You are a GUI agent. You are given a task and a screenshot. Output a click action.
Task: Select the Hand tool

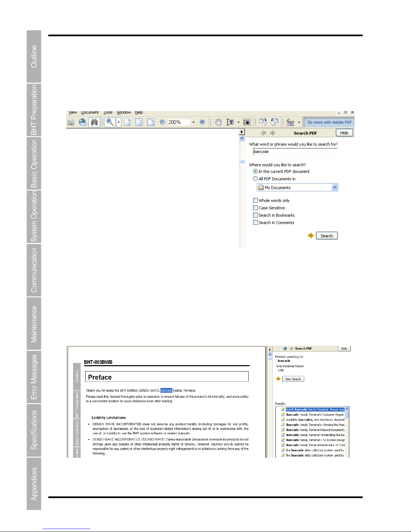(x=218, y=122)
